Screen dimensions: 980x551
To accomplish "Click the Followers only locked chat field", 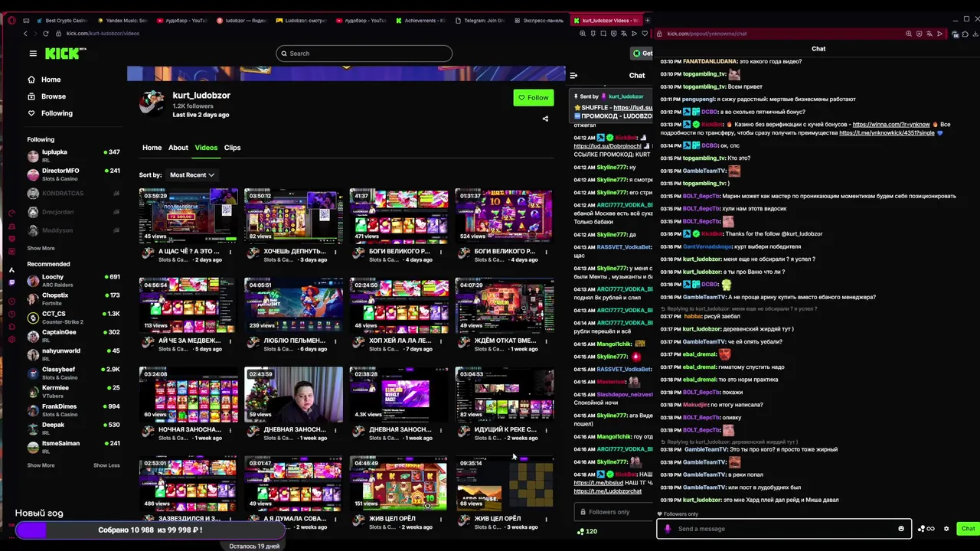I will click(613, 512).
